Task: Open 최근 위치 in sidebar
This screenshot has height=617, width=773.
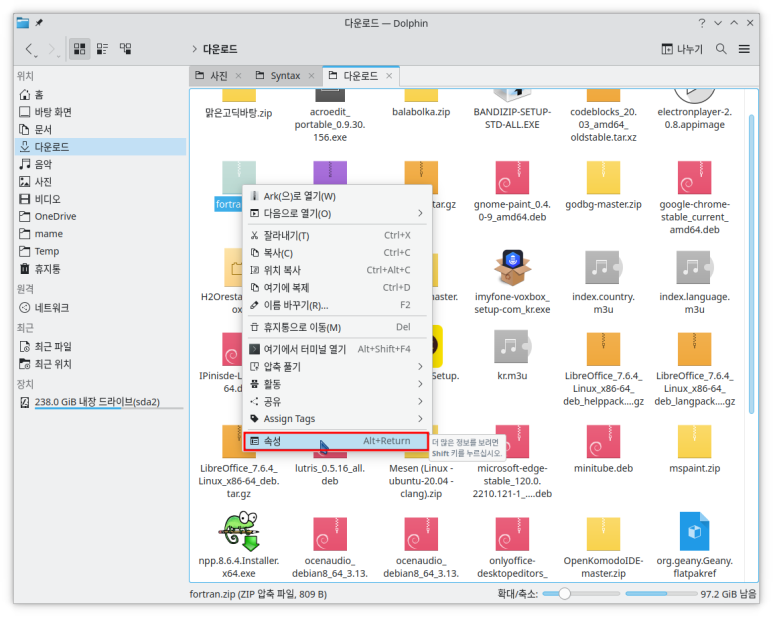Action: tap(101, 364)
